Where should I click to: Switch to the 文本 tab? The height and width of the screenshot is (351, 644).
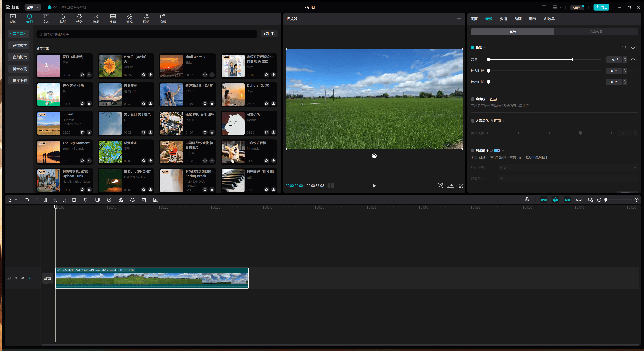[x=46, y=19]
